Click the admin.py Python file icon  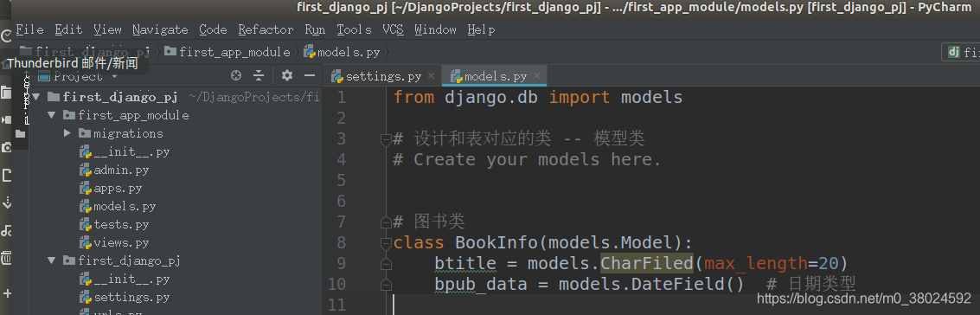[x=86, y=170]
